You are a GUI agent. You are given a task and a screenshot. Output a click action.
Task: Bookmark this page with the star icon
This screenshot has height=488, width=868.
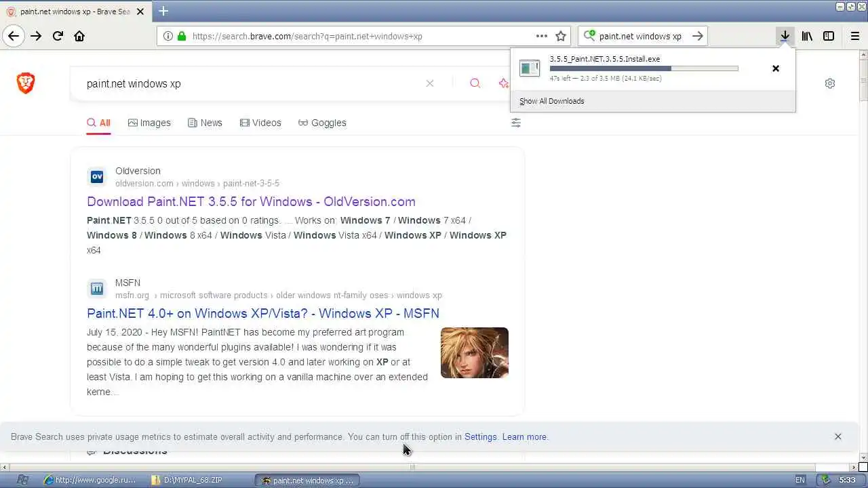click(561, 36)
